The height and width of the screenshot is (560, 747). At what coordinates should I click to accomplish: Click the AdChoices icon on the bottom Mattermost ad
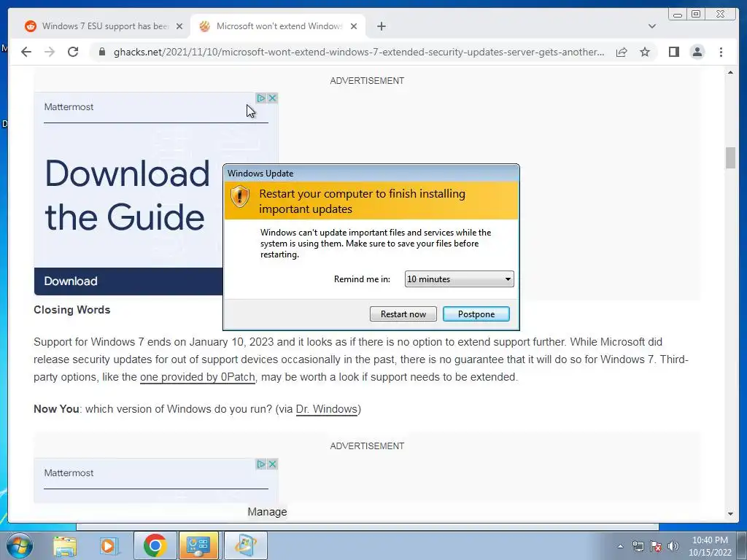pos(260,464)
